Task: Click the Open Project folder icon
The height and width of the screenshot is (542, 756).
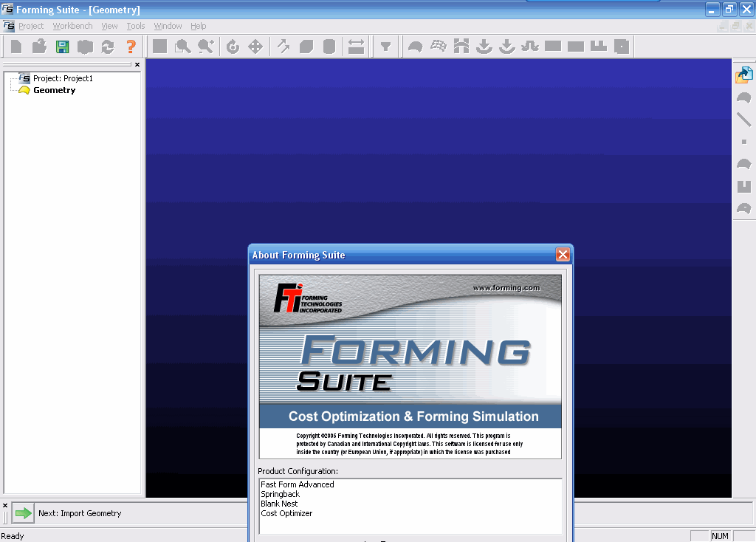Action: [39, 47]
